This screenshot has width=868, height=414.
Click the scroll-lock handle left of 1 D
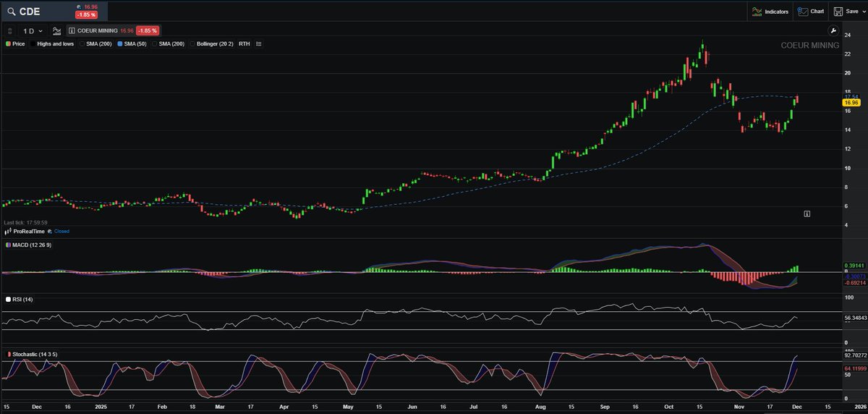[9, 31]
